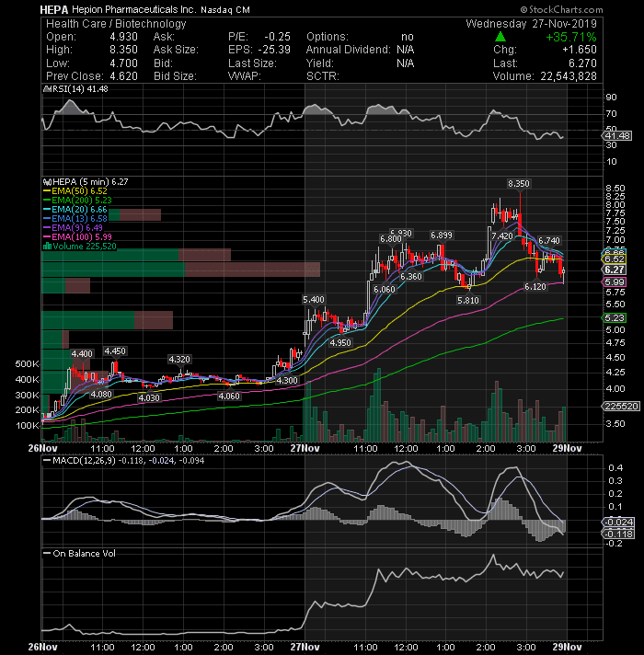Click the Volume value 22,543,828

pyautogui.click(x=569, y=76)
